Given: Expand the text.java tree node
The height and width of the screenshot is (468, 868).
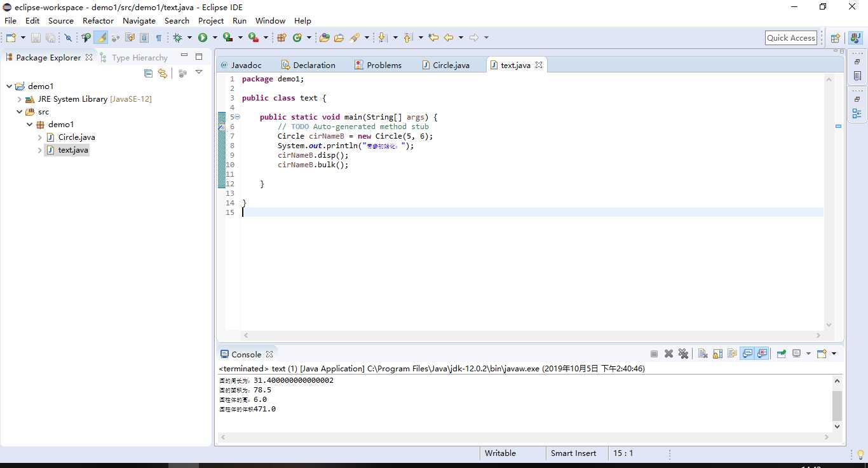Looking at the screenshot, I should pyautogui.click(x=39, y=150).
